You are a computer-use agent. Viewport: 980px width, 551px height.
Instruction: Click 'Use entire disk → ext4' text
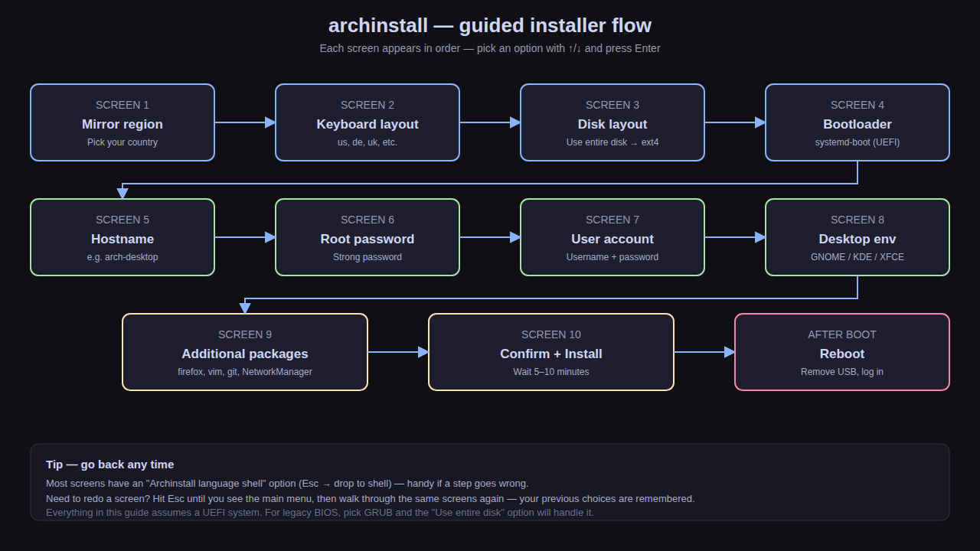(x=612, y=142)
